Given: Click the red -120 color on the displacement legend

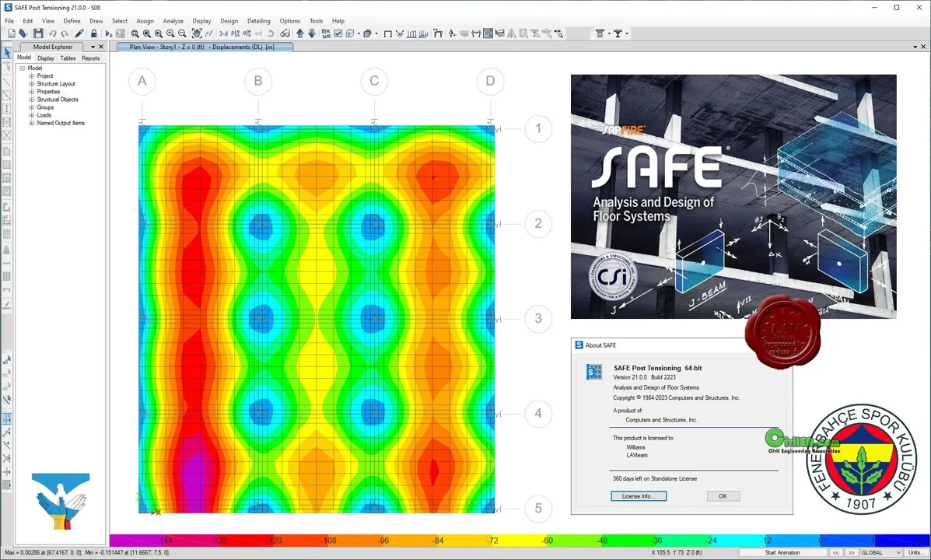Looking at the screenshot, I should tap(275, 541).
